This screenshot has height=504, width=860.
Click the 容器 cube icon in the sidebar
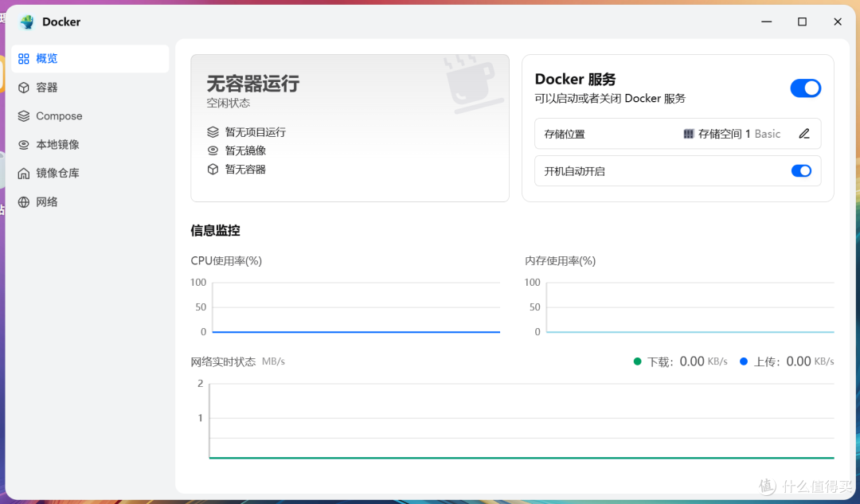24,88
